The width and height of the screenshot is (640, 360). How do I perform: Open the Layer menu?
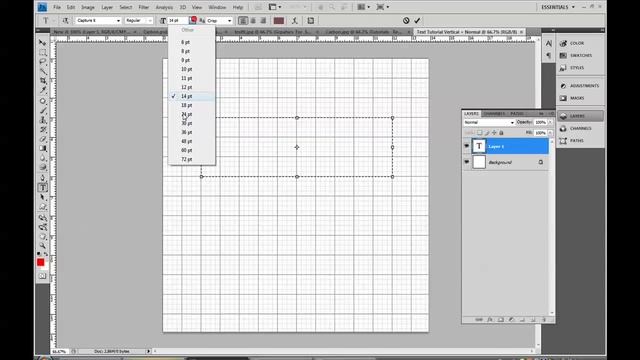[x=107, y=7]
